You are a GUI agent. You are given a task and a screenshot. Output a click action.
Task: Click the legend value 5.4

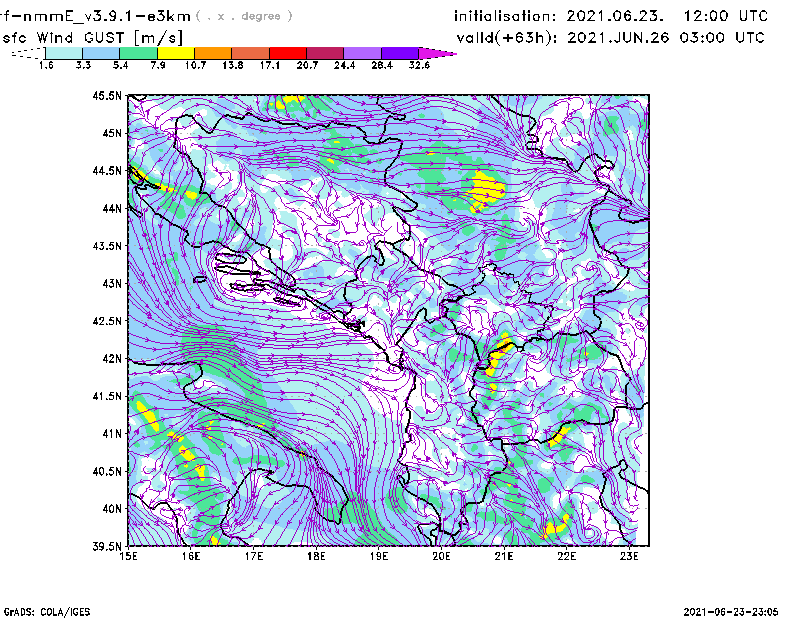(120, 65)
